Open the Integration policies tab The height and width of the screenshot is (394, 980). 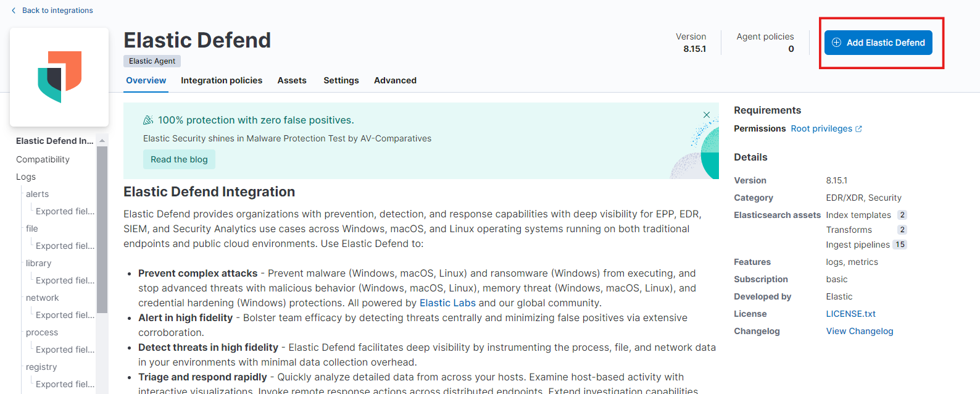(222, 80)
